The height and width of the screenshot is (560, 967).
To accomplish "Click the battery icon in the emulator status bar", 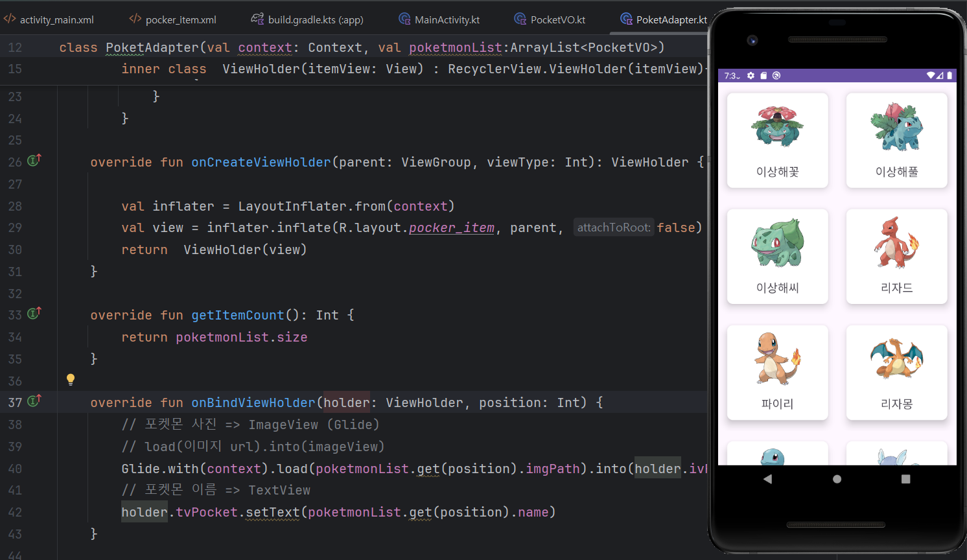I will 950,76.
